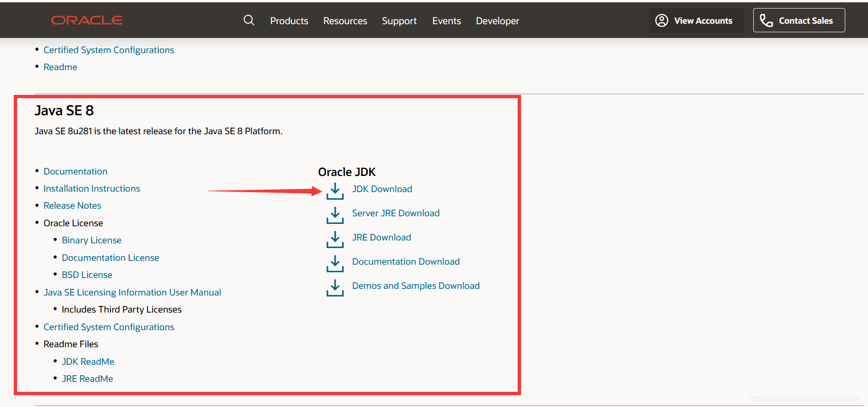The image size is (868, 407).
Task: Open the JRE ReadMe link
Action: [x=88, y=379]
